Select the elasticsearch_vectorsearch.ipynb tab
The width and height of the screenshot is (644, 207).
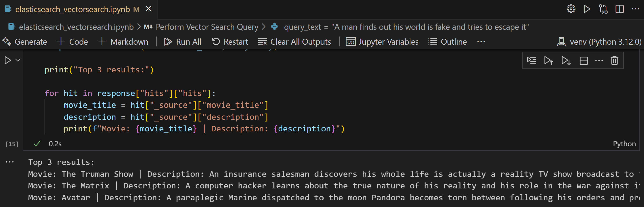pyautogui.click(x=73, y=9)
